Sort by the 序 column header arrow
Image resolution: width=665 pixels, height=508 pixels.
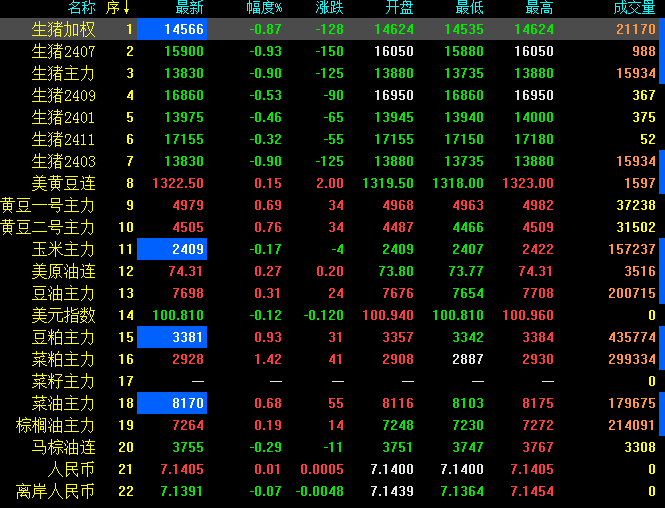(126, 7)
